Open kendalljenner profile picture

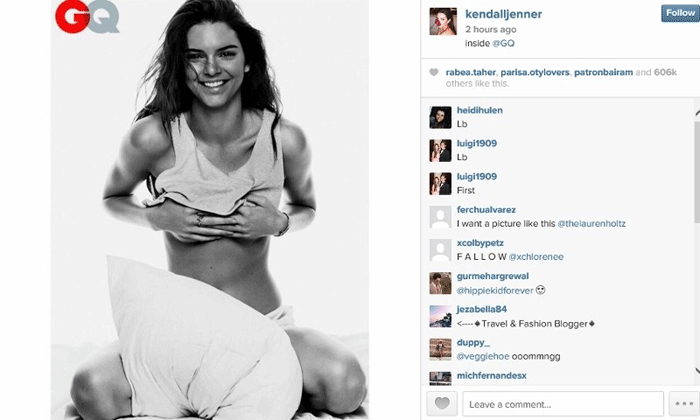(x=443, y=21)
